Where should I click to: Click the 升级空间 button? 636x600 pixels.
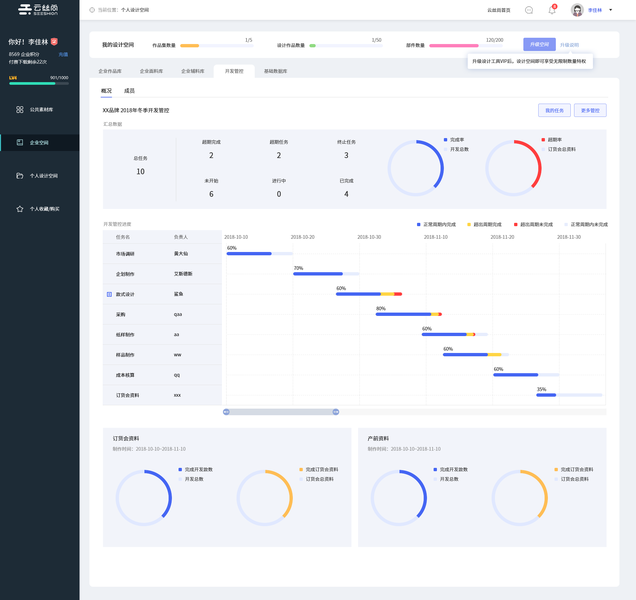coord(539,44)
